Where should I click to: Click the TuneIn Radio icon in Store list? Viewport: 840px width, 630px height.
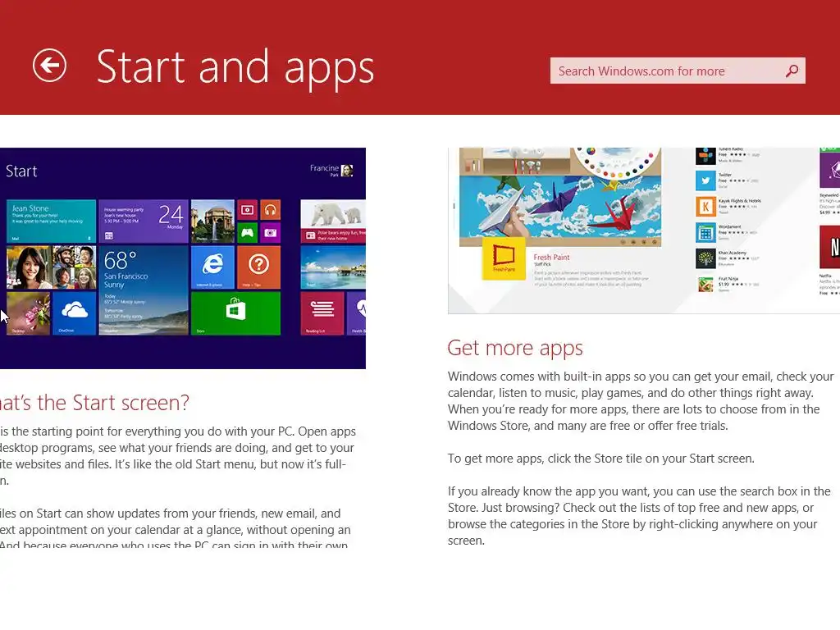click(x=705, y=156)
